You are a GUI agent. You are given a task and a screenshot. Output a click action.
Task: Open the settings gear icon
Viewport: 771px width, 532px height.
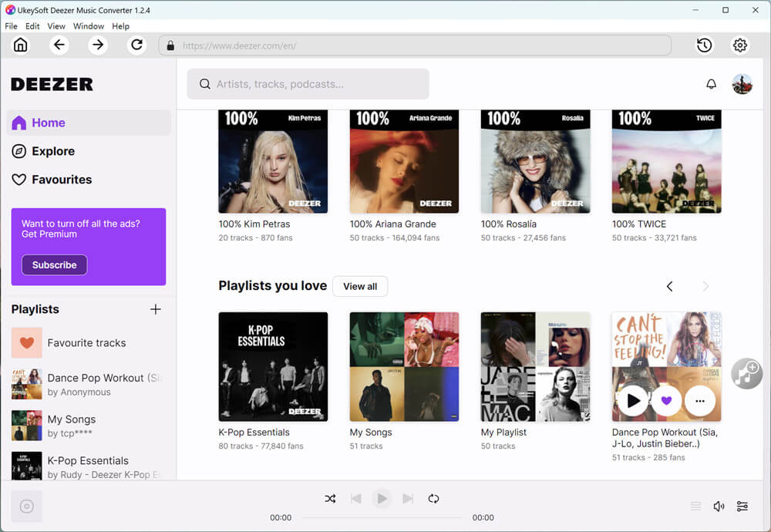click(740, 45)
